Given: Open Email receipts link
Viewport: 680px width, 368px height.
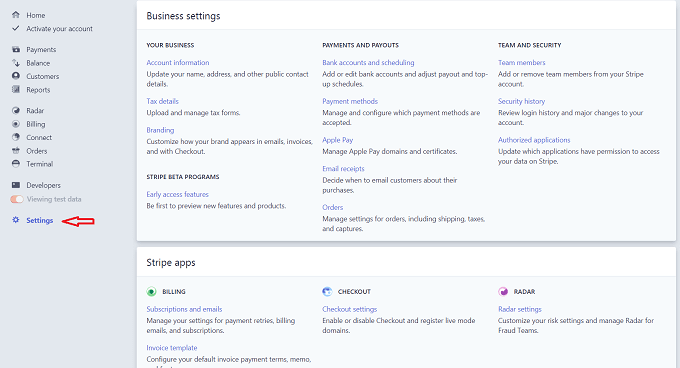Looking at the screenshot, I should 343,169.
